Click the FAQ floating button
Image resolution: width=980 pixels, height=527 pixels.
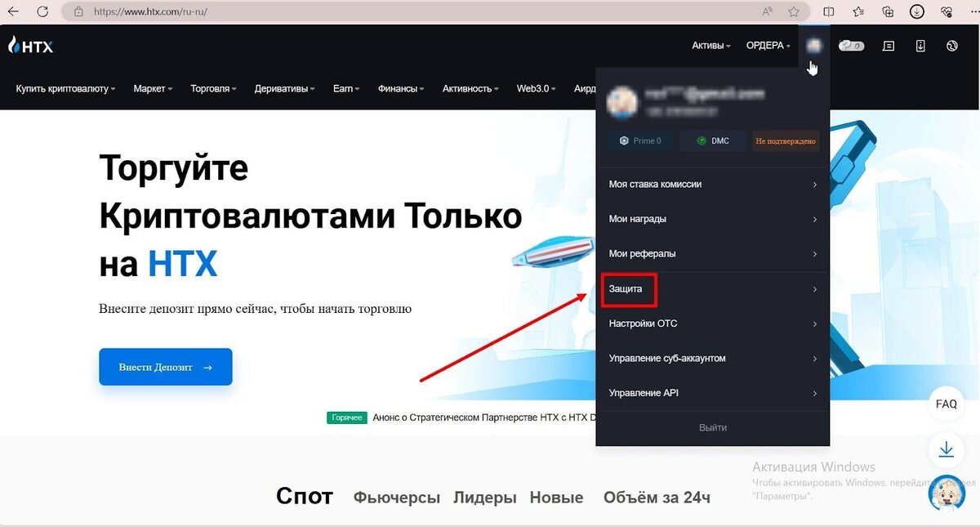(946, 404)
